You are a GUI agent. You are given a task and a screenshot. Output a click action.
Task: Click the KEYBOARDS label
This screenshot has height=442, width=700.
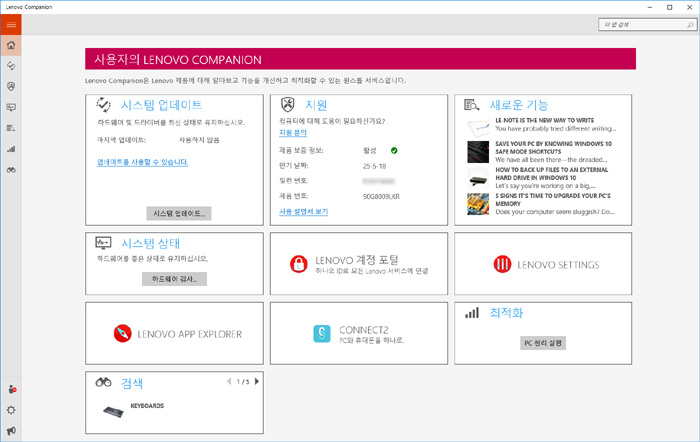click(147, 406)
